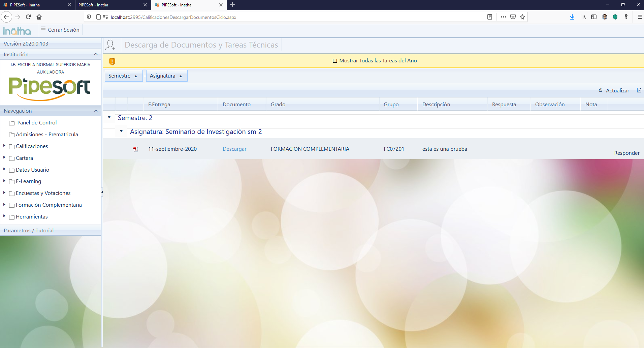Open the Parametros / Tutorial panel
The height and width of the screenshot is (348, 644).
(51, 230)
